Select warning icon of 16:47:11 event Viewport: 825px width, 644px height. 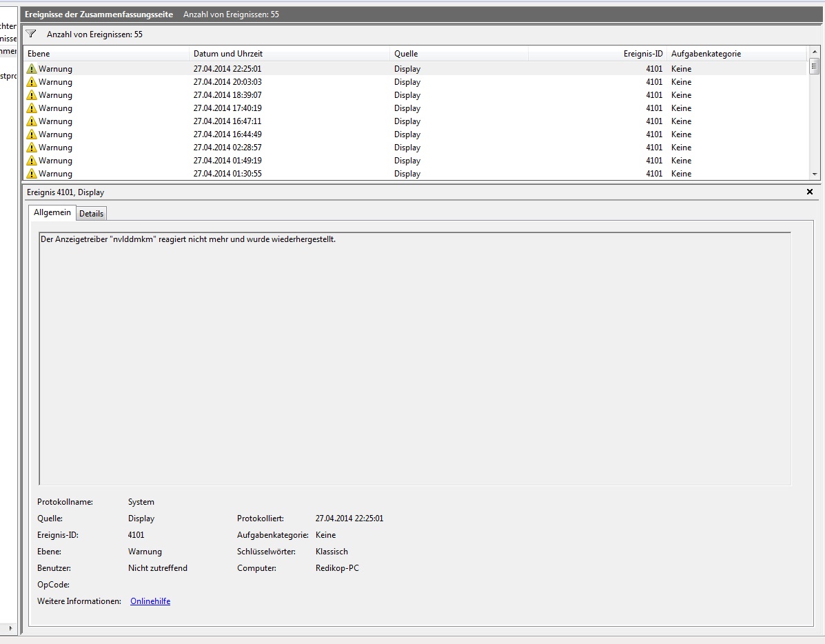pyautogui.click(x=32, y=121)
